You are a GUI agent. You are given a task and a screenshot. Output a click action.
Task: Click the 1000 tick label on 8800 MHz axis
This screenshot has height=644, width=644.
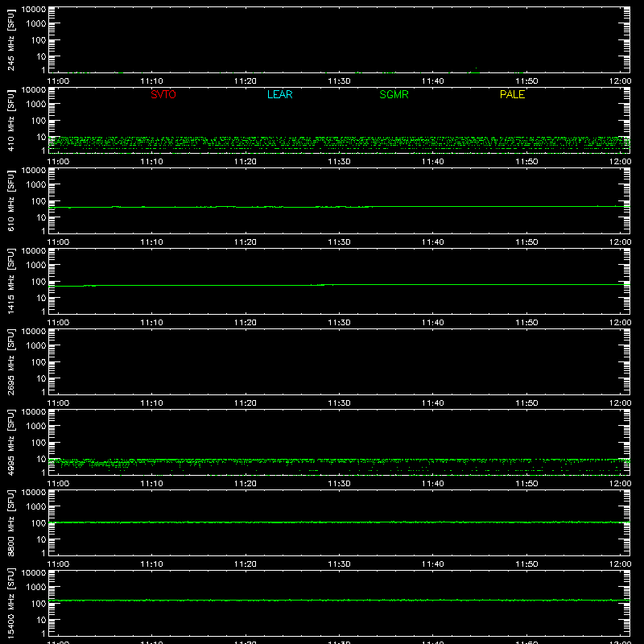(x=36, y=507)
